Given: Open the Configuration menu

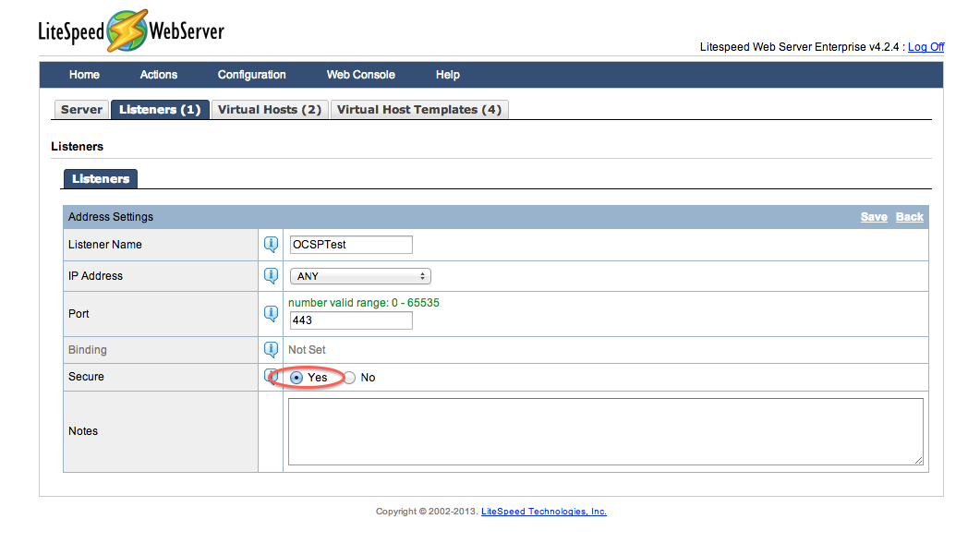Looking at the screenshot, I should (x=252, y=75).
